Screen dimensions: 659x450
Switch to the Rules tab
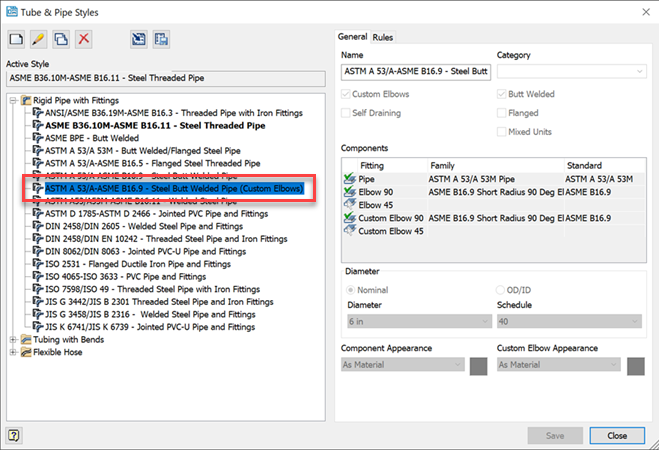point(382,37)
